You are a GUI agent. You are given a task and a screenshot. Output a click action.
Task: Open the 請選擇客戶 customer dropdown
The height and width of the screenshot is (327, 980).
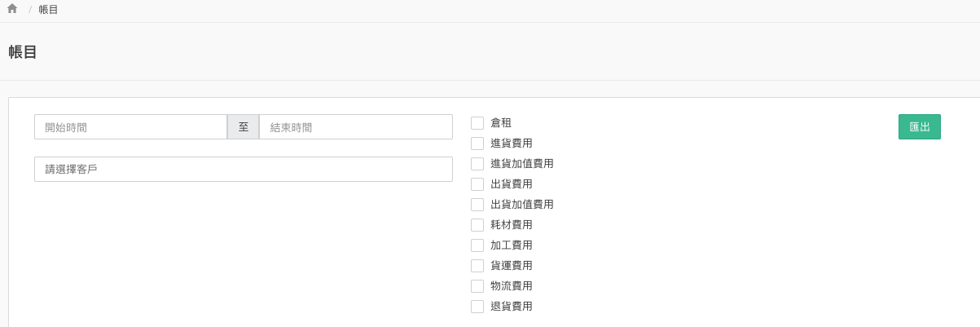point(243,170)
